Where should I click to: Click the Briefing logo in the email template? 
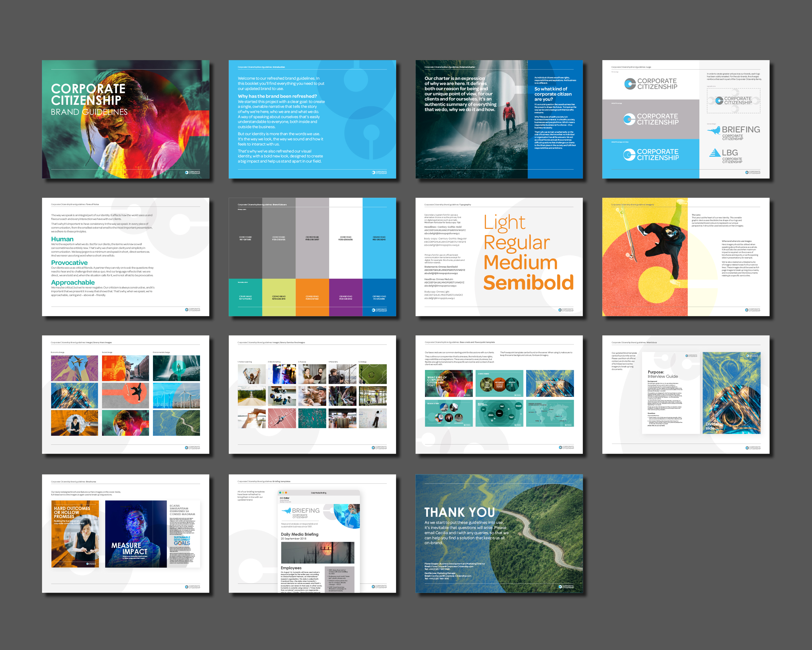[x=300, y=512]
